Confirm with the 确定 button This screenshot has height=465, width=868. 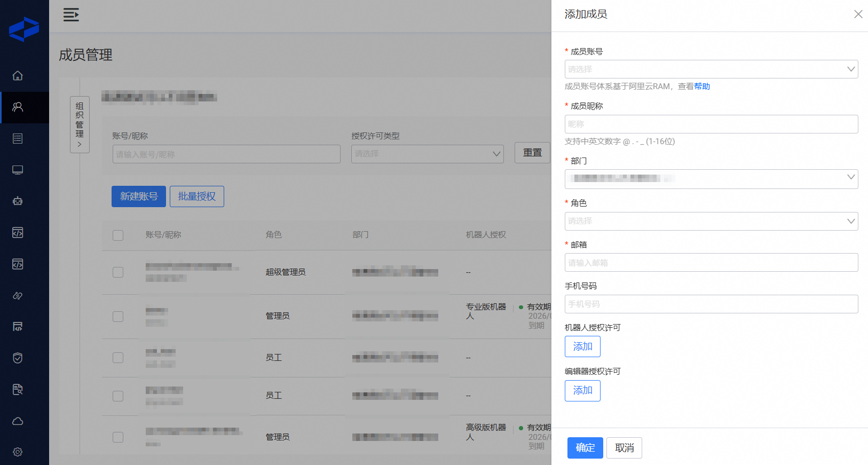click(x=585, y=448)
